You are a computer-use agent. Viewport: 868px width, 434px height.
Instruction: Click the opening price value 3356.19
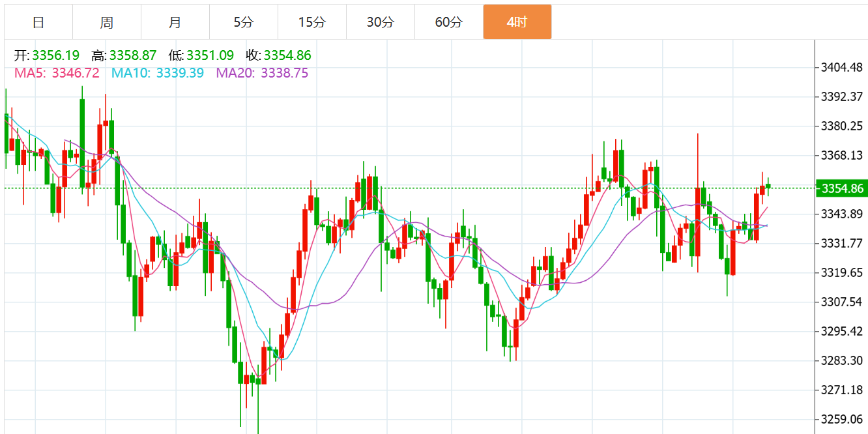(55, 55)
